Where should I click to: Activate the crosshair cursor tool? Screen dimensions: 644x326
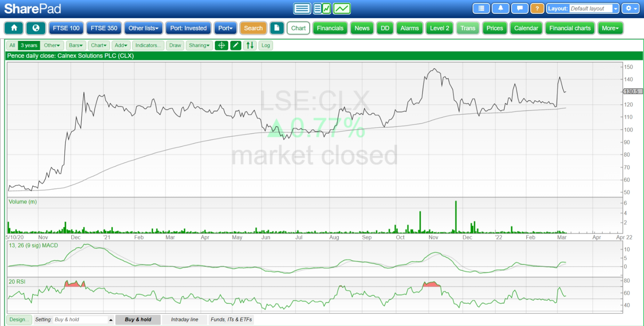(221, 45)
